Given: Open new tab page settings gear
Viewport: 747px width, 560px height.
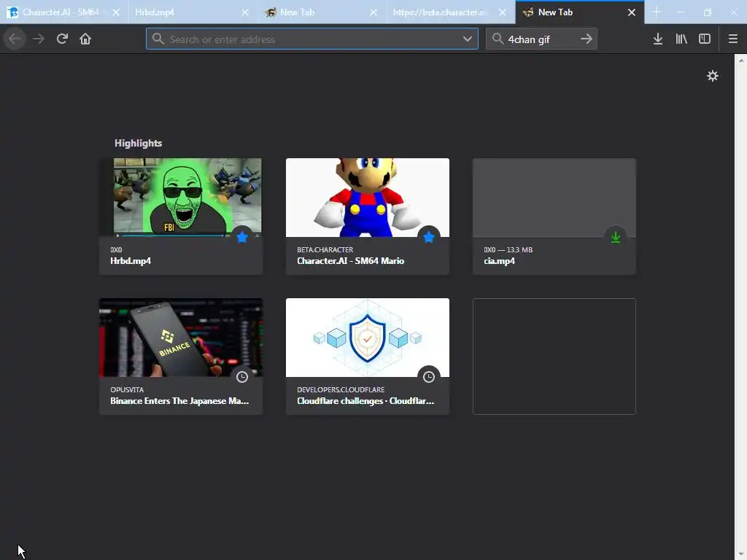Looking at the screenshot, I should click(x=712, y=76).
